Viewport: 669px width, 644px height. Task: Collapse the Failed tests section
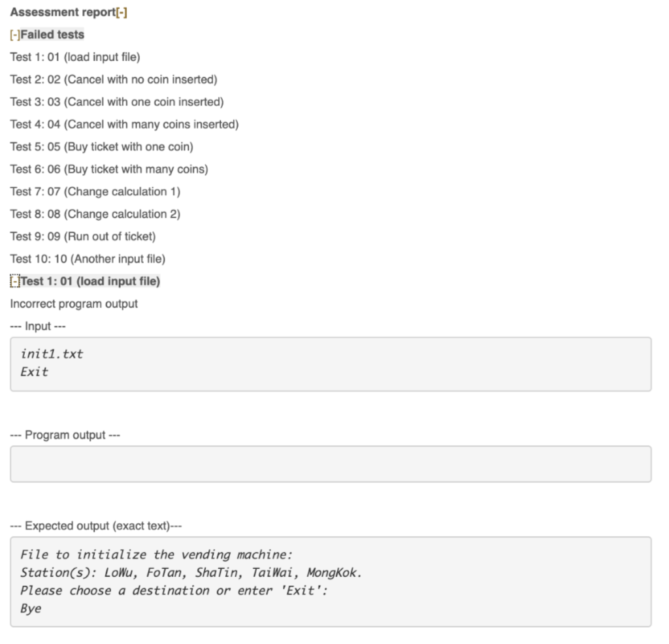(x=14, y=34)
